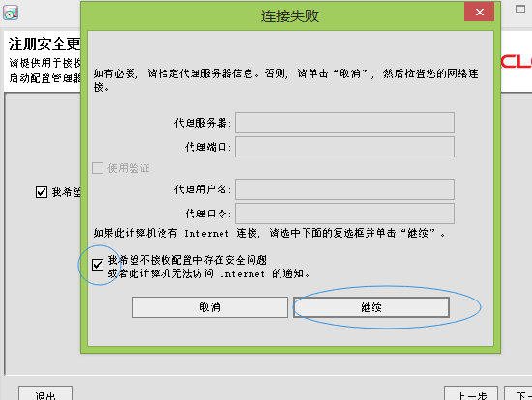Advance with the 下一步 button
532x400 pixels.
518,394
